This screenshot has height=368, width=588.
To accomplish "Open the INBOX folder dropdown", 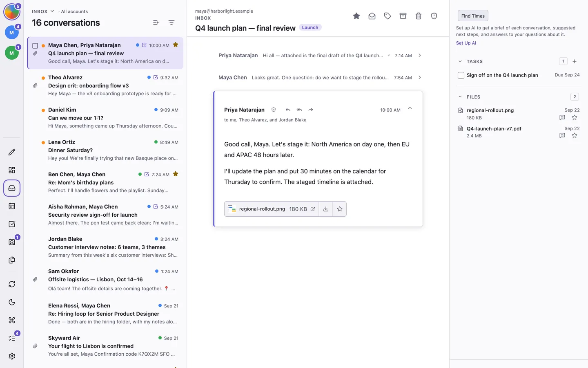I will click(43, 11).
